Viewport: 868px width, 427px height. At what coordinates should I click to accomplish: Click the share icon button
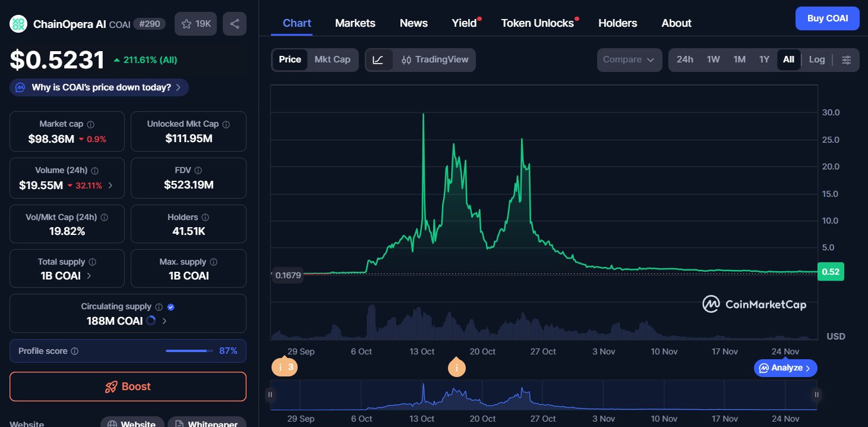(235, 24)
